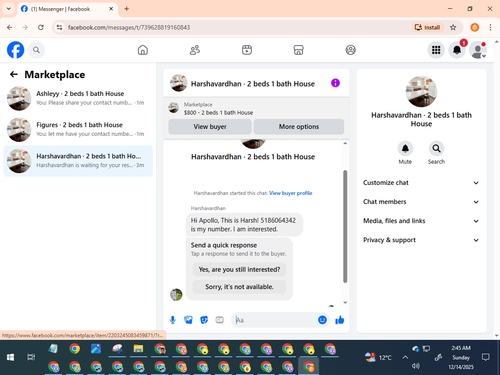
Task: Bookmark page with star icon
Action: point(453,27)
